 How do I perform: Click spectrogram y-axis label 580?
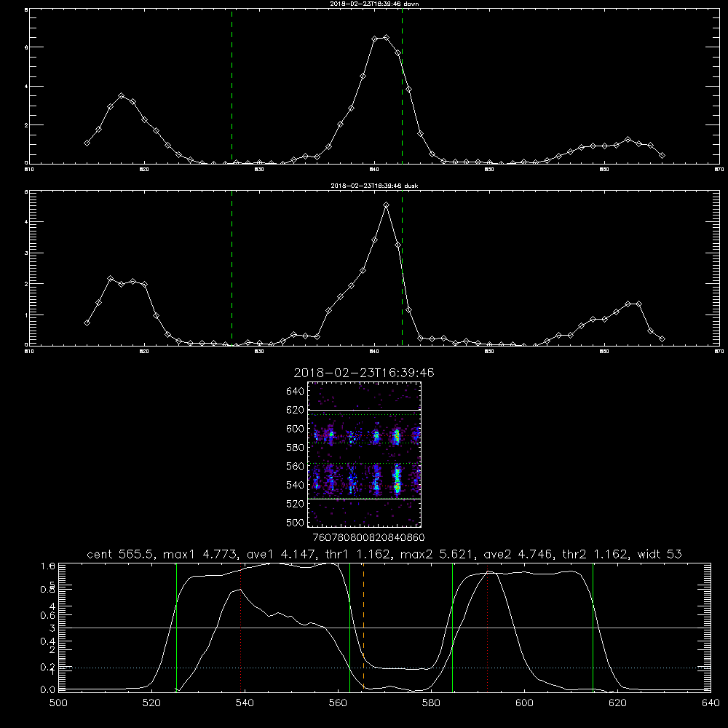pyautogui.click(x=296, y=447)
